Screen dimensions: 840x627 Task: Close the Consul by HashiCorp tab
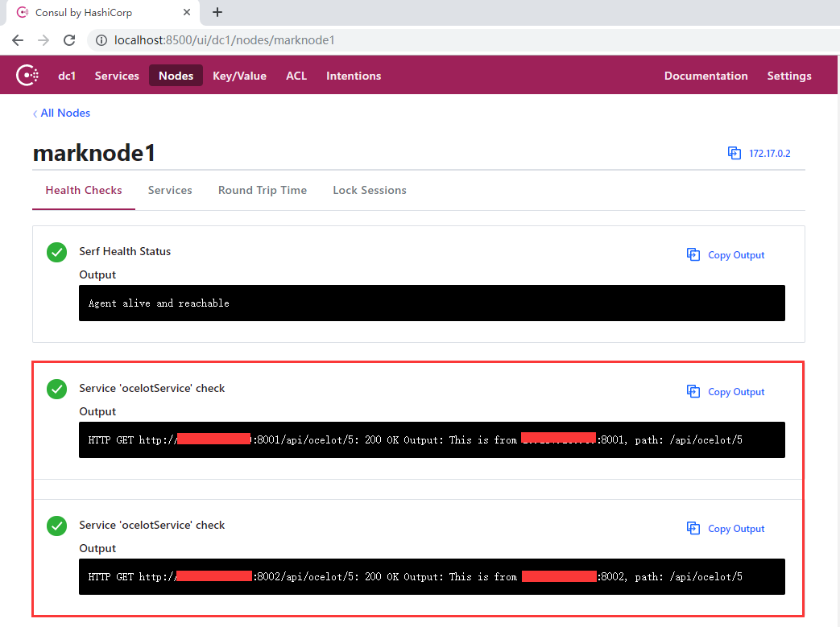pyautogui.click(x=186, y=12)
